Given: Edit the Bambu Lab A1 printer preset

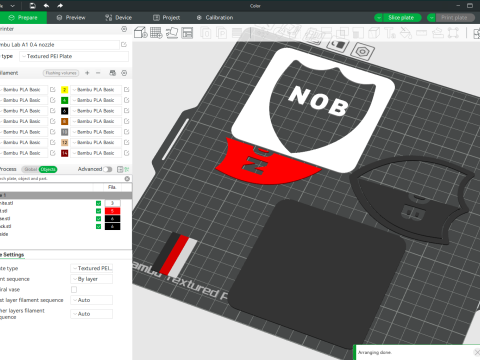Looking at the screenshot, I should click(x=124, y=44).
